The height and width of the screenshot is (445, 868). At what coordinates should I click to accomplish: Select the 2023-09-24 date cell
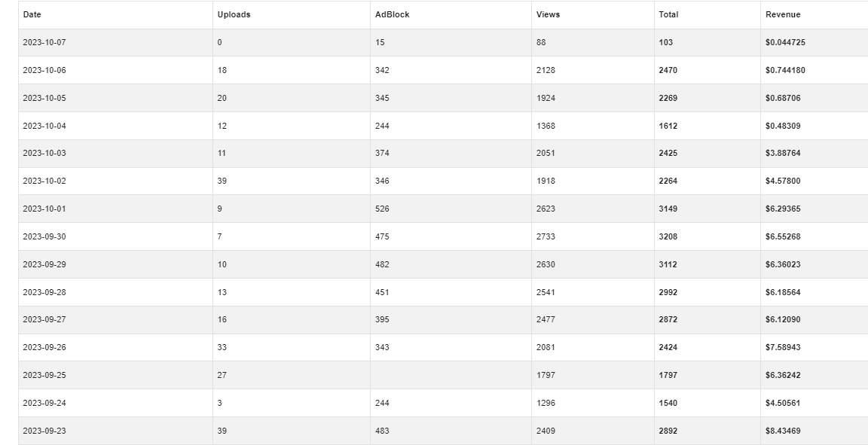point(44,403)
